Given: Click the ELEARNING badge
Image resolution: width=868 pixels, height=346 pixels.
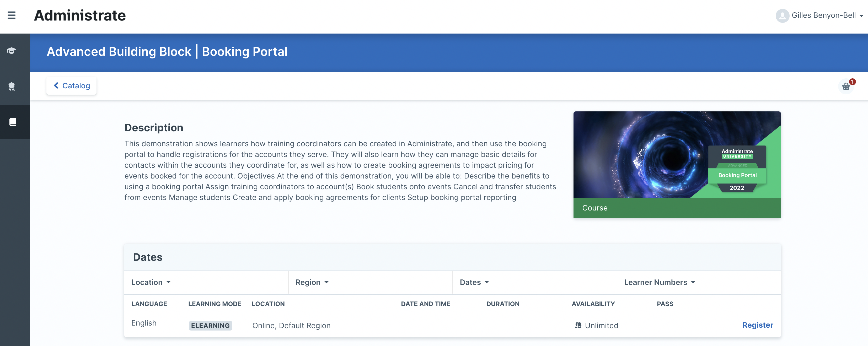Looking at the screenshot, I should coord(210,326).
